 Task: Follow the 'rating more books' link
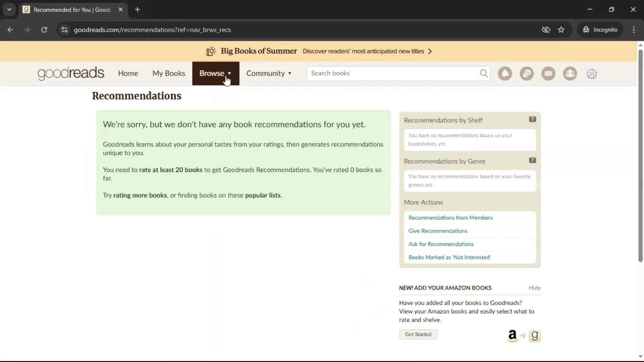pos(140,195)
